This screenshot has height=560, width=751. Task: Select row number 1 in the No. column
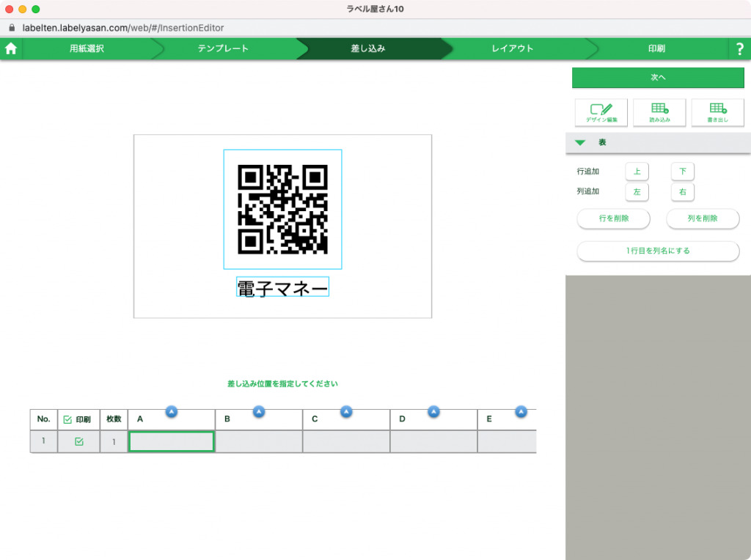pyautogui.click(x=43, y=441)
